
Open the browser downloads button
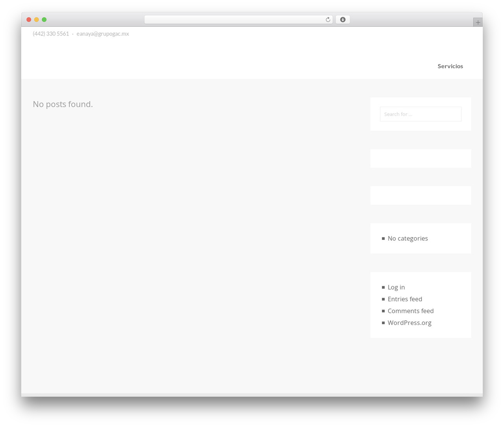pos(343,20)
